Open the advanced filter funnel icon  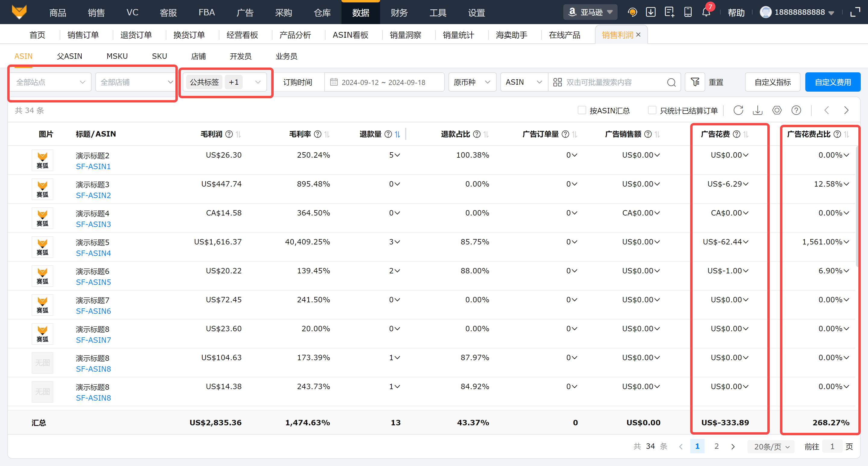pyautogui.click(x=695, y=82)
